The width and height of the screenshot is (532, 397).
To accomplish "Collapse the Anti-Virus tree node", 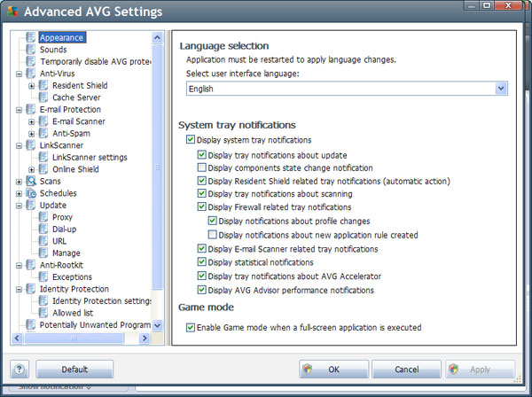I will tap(19, 74).
